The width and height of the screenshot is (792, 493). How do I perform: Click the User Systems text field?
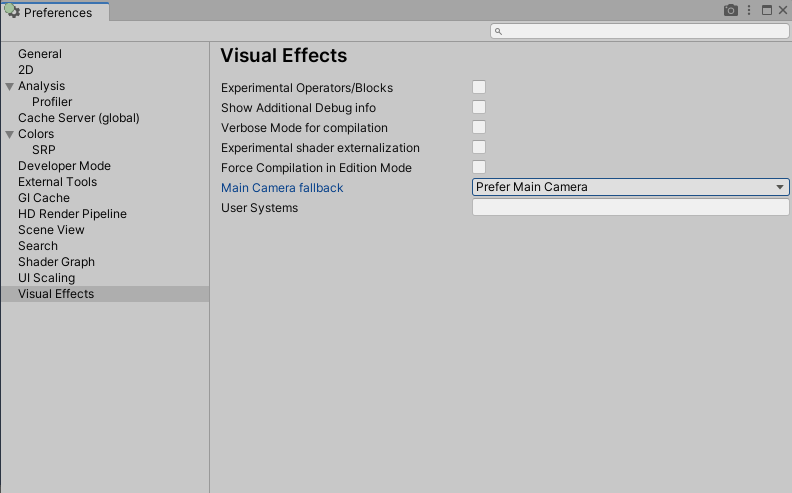(x=630, y=208)
